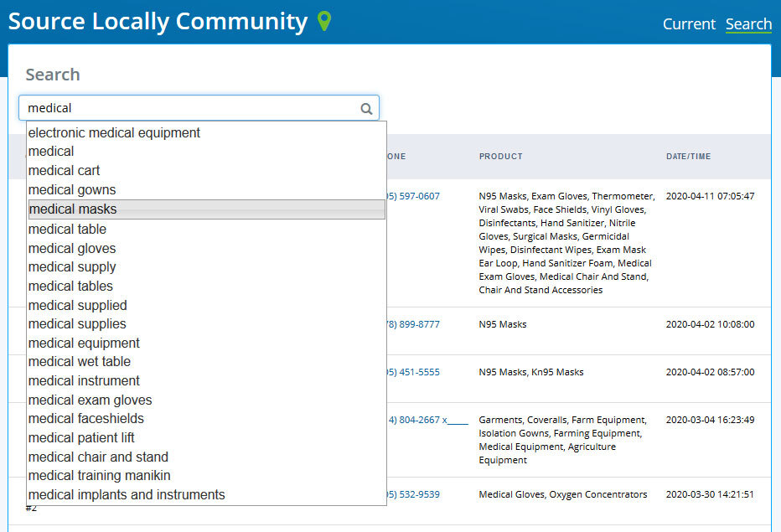Viewport: 781px width, 532px height.
Task: Pick 'medical gowns' autocomplete option
Action: click(72, 190)
